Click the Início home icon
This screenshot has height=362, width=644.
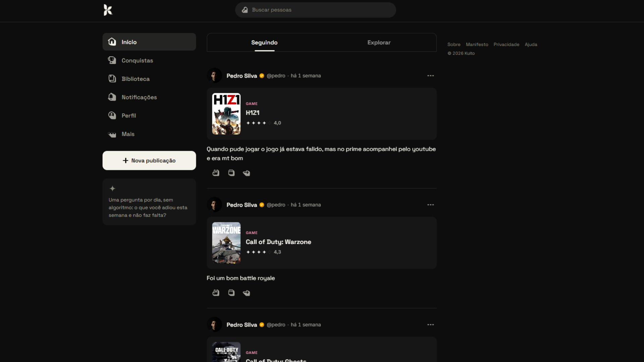112,42
